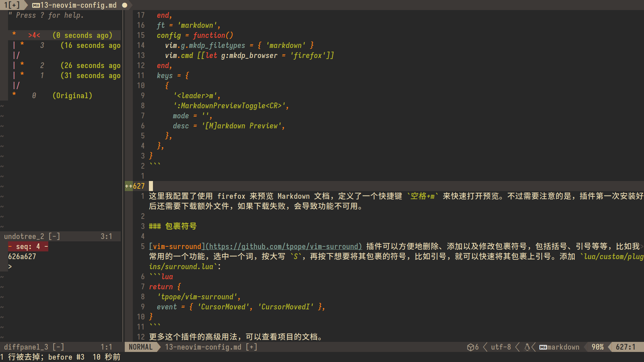Image resolution: width=644 pixels, height=362 pixels.
Task: Click the 627:1 cursor position indicator
Action: pos(626,347)
